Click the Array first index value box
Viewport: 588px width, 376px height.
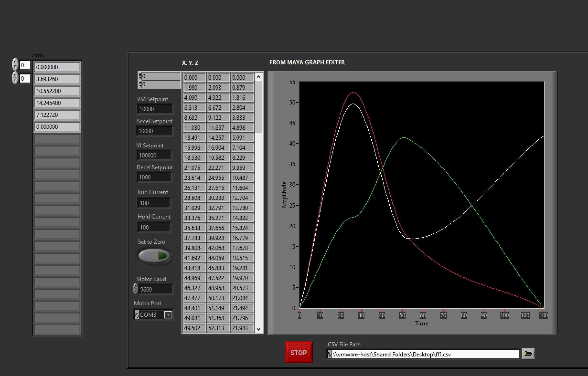[24, 65]
